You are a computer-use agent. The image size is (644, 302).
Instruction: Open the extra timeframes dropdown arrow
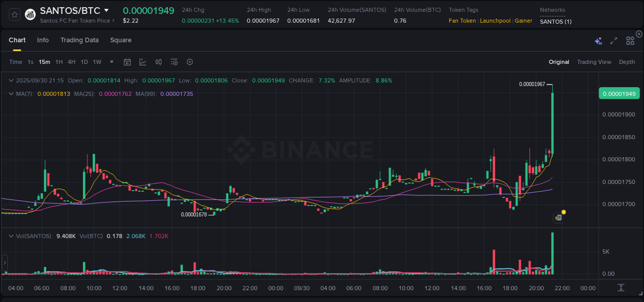(x=111, y=61)
